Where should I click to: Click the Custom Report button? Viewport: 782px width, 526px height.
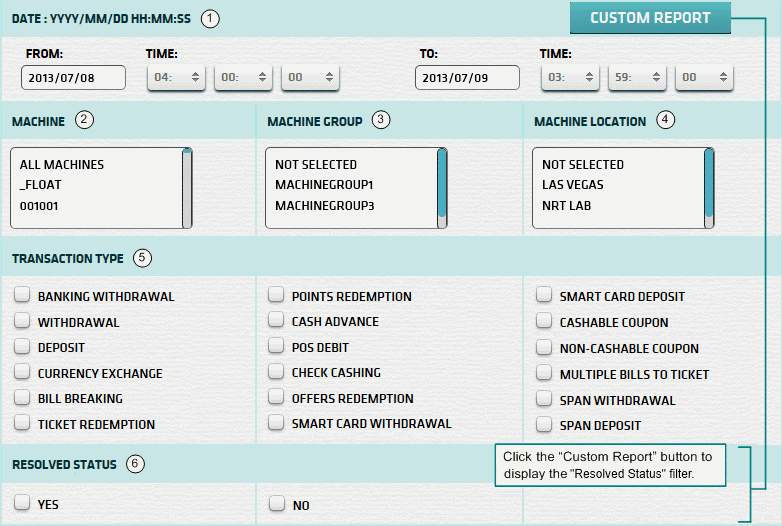pos(650,18)
